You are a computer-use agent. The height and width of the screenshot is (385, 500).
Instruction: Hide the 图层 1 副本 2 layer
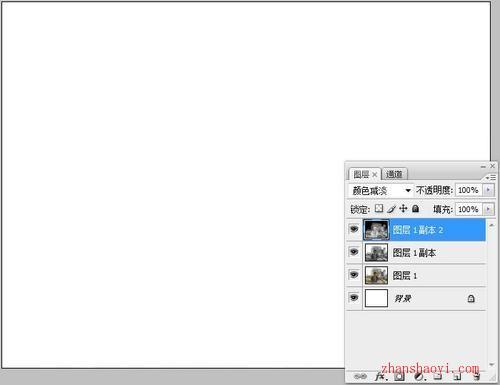(x=354, y=229)
